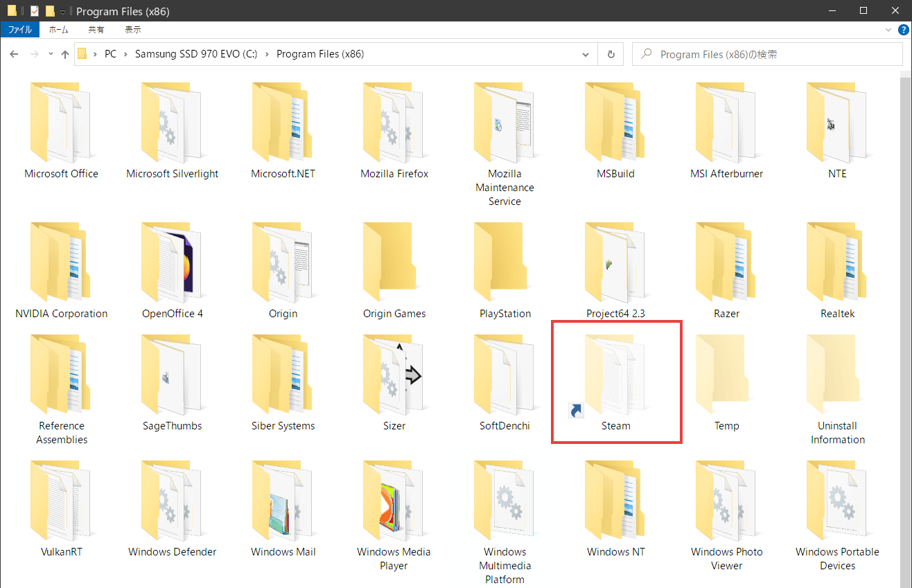Screen dimensions: 912x588
Task: Select the Windows Photo Viewer folder icon
Action: [x=726, y=501]
